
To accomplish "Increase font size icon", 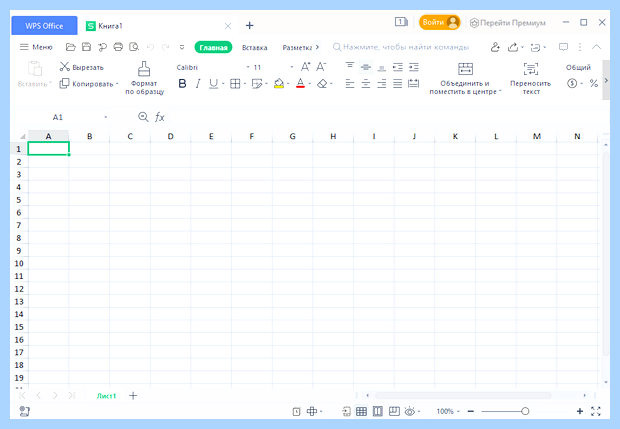I will 305,67.
